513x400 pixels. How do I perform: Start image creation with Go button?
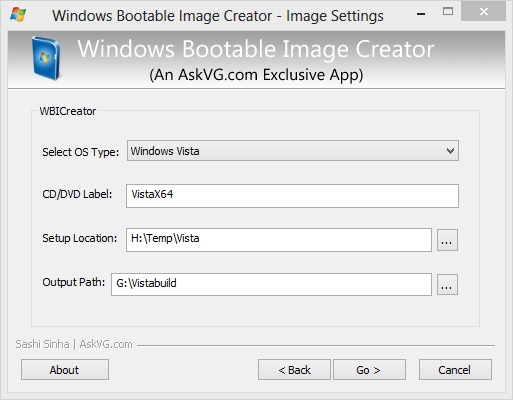pos(369,370)
